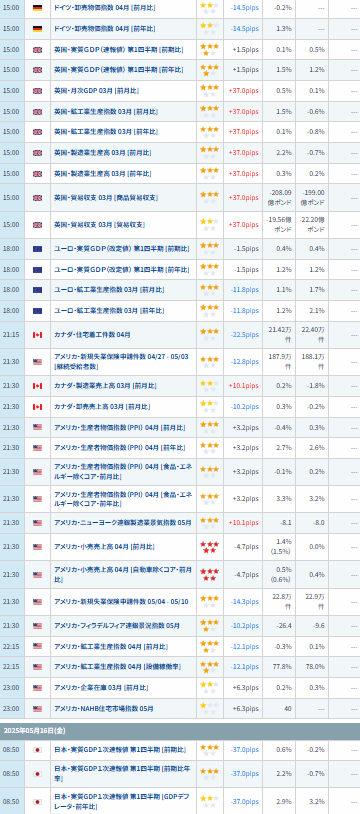Click Canada flag beside カナダ・住宅着工件数 04月
Screen dimensions: 360x814
click(37, 335)
